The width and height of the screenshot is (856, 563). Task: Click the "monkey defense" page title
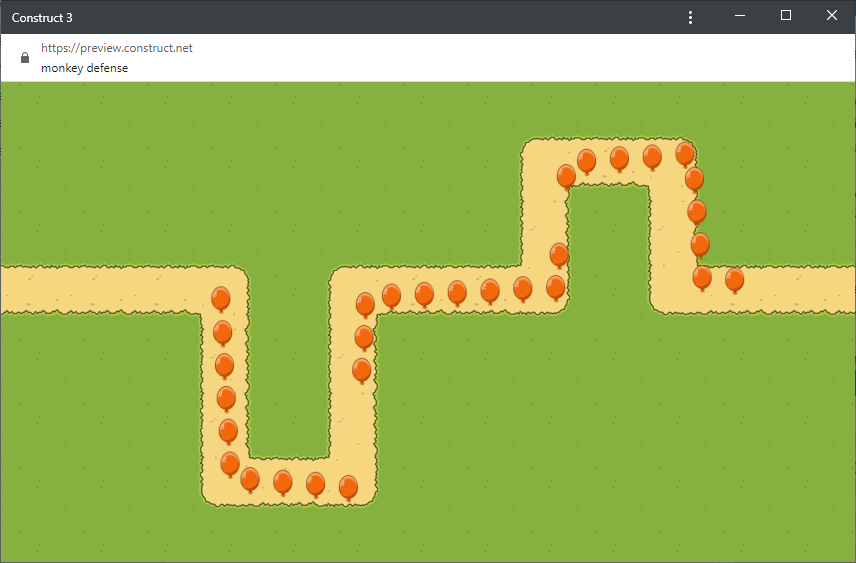[85, 68]
